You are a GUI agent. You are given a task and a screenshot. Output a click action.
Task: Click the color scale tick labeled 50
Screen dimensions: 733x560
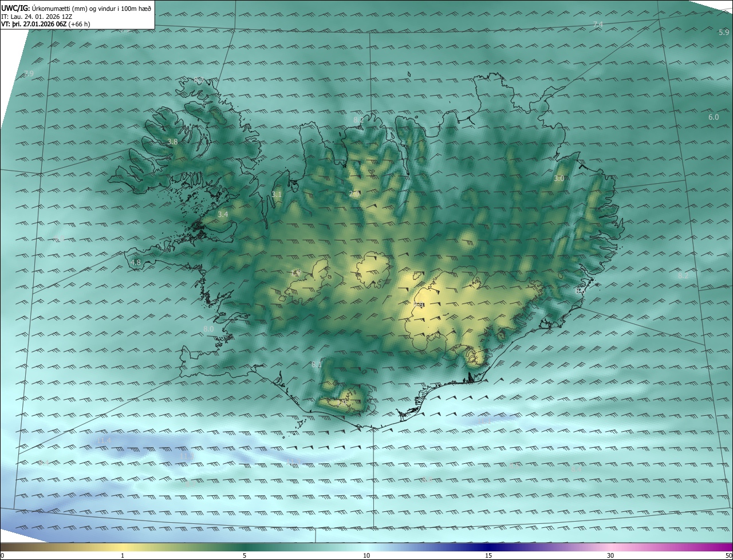coord(728,556)
